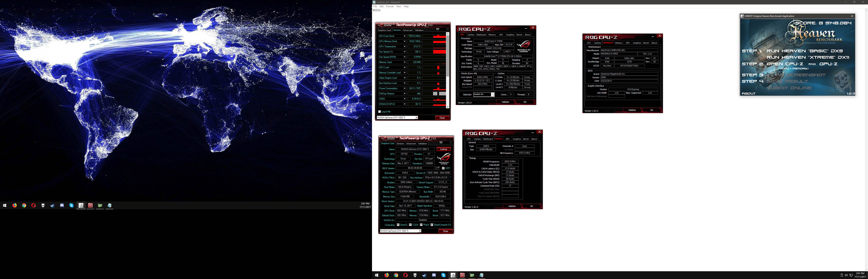Screen dimensions: 868x279
Task: Click the Notepad text line "Villz"
Action: (376, 10)
